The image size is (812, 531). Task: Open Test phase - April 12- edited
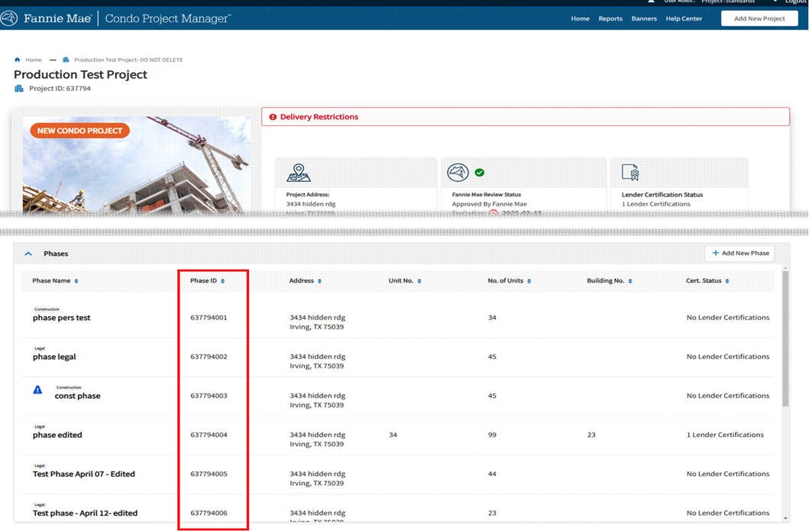coord(85,513)
